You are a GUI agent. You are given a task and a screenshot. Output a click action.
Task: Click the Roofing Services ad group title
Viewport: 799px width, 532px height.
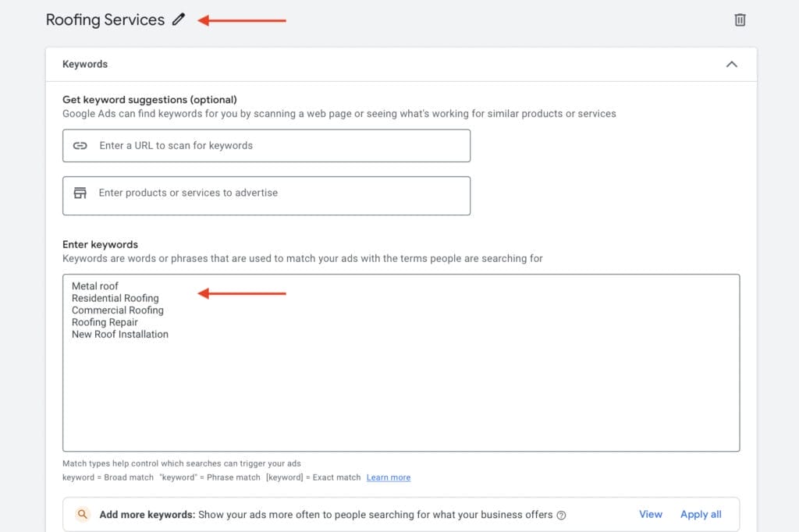[x=105, y=20]
